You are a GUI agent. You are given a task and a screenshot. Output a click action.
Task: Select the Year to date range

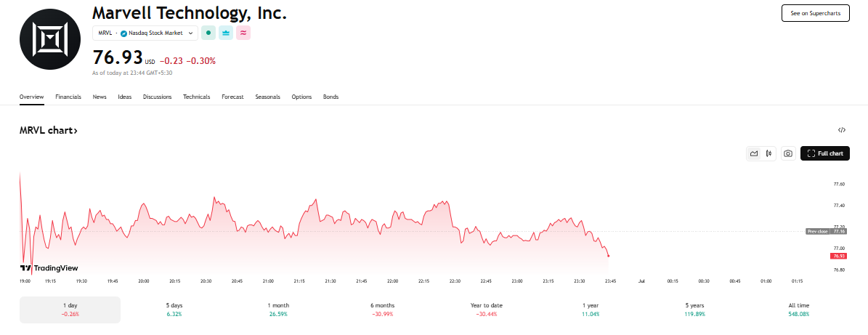tap(487, 310)
